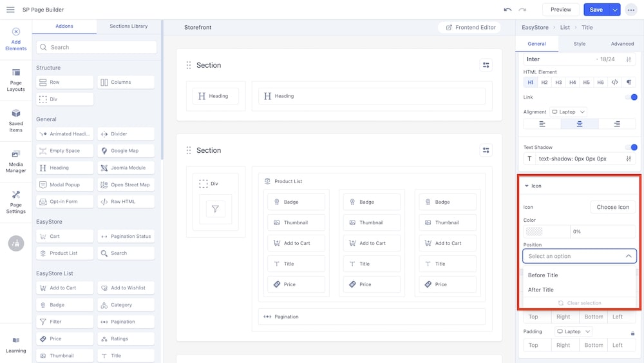Switch to the Sections Library tab
644x363 pixels.
coord(129,26)
